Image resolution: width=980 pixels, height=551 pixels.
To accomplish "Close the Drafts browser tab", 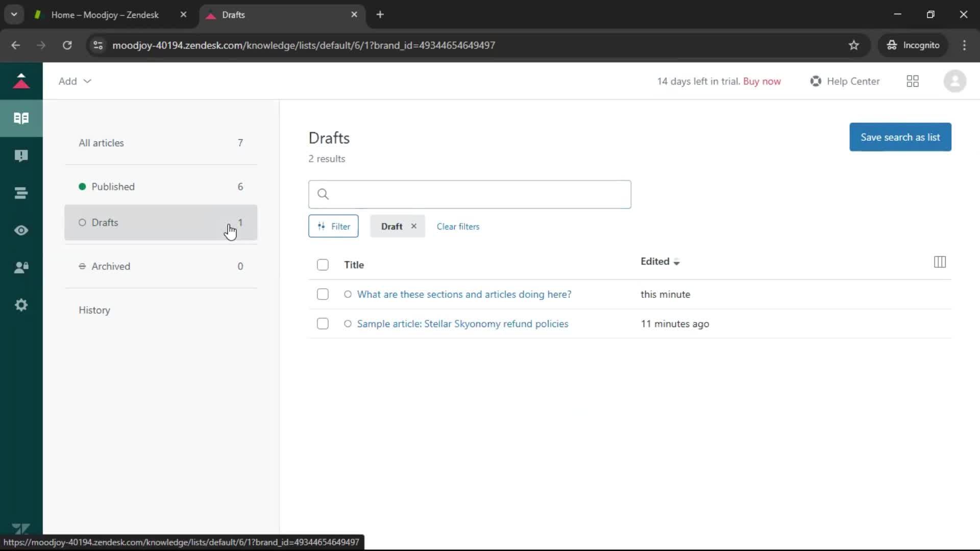I will 354,15.
